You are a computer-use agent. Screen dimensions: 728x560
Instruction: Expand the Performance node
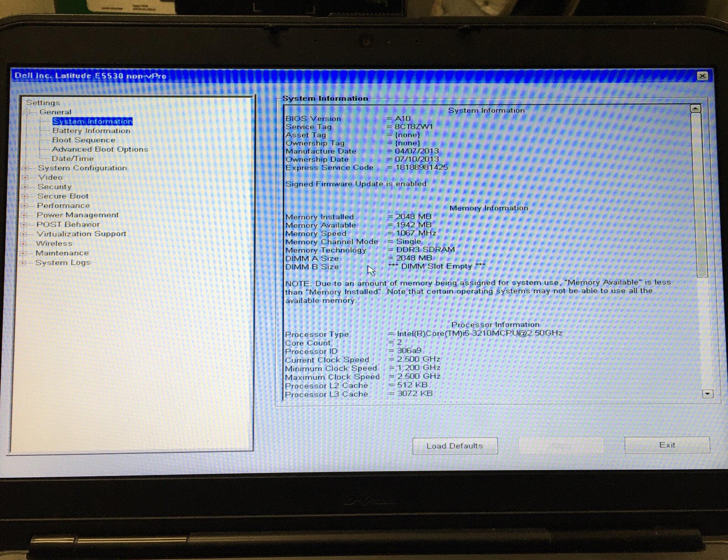click(25, 206)
